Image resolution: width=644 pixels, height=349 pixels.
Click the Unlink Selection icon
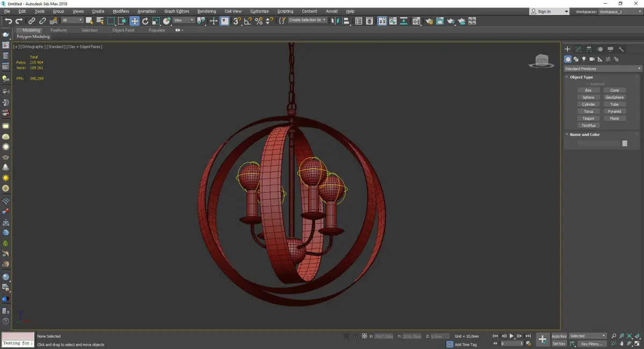coord(42,21)
